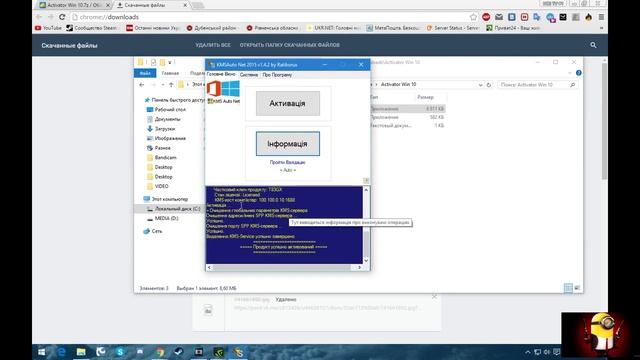The height and width of the screenshot is (360, 640).
Task: Click УДАЛИТЬ ВСЕ on Chrome downloads page
Action: [x=213, y=45]
